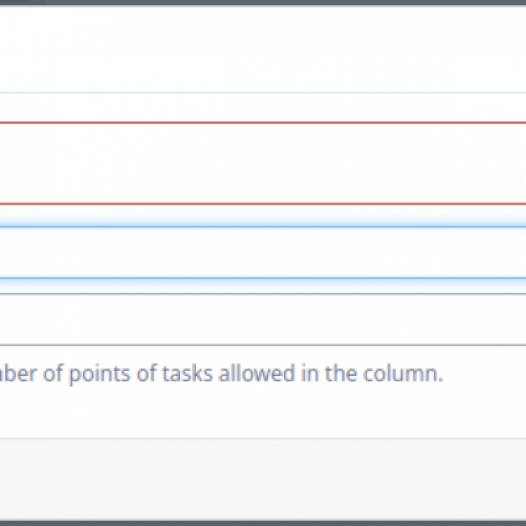Click the red top border of the required field

[263, 122]
